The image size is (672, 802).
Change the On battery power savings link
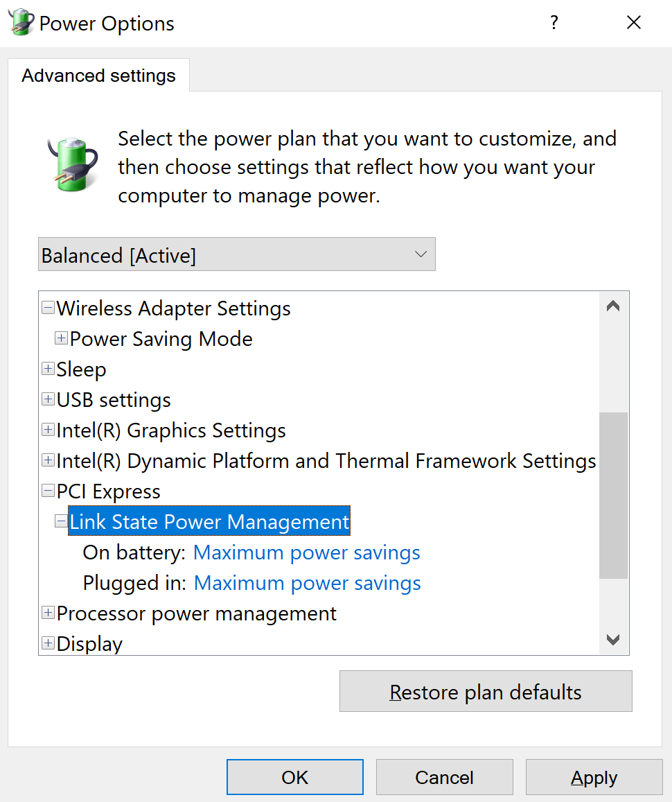click(307, 552)
